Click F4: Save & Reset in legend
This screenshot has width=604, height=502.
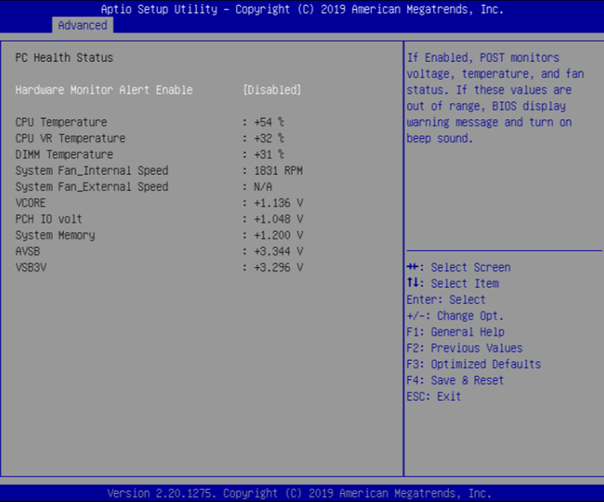(x=455, y=380)
